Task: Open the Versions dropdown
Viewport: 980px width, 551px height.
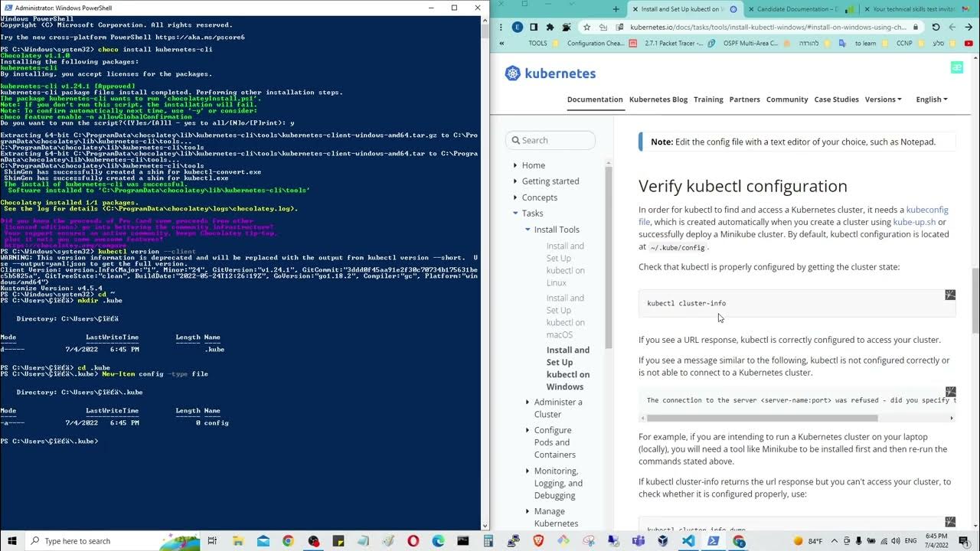Action: (x=883, y=99)
